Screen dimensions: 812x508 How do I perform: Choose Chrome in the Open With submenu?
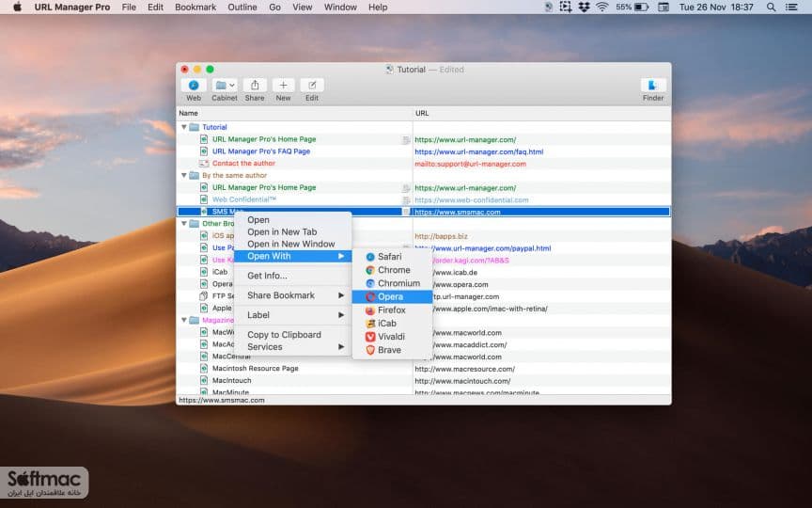(x=392, y=270)
